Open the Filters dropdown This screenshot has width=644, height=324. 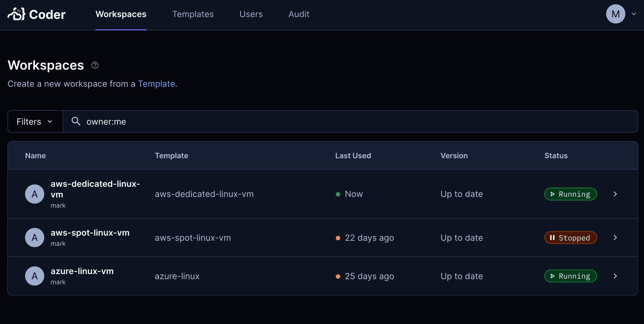click(x=35, y=121)
